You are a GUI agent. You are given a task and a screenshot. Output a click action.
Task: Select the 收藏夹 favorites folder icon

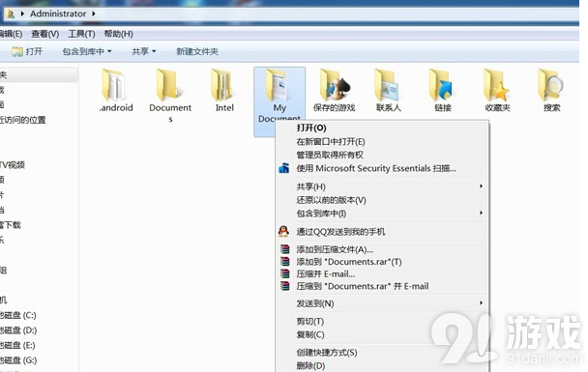[497, 85]
